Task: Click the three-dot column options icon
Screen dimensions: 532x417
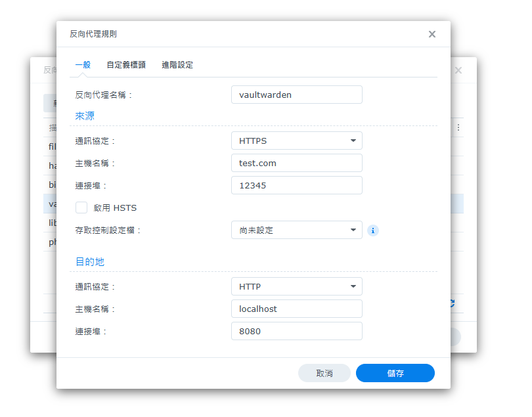Action: (x=458, y=127)
